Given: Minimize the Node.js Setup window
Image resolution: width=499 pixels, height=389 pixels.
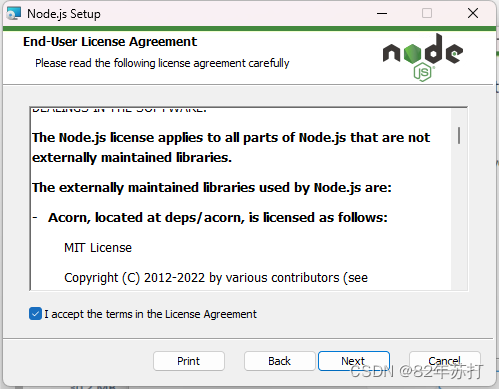Looking at the screenshot, I should [382, 13].
